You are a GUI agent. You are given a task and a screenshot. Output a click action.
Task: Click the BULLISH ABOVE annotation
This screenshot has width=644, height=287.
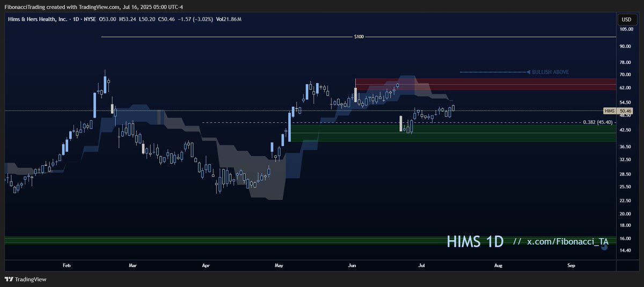[x=550, y=72]
